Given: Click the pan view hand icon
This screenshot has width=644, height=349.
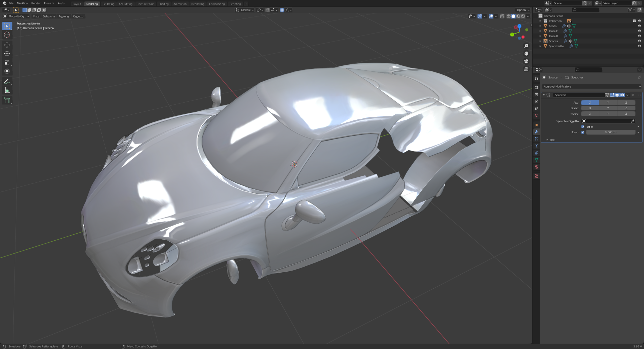Looking at the screenshot, I should 526,54.
